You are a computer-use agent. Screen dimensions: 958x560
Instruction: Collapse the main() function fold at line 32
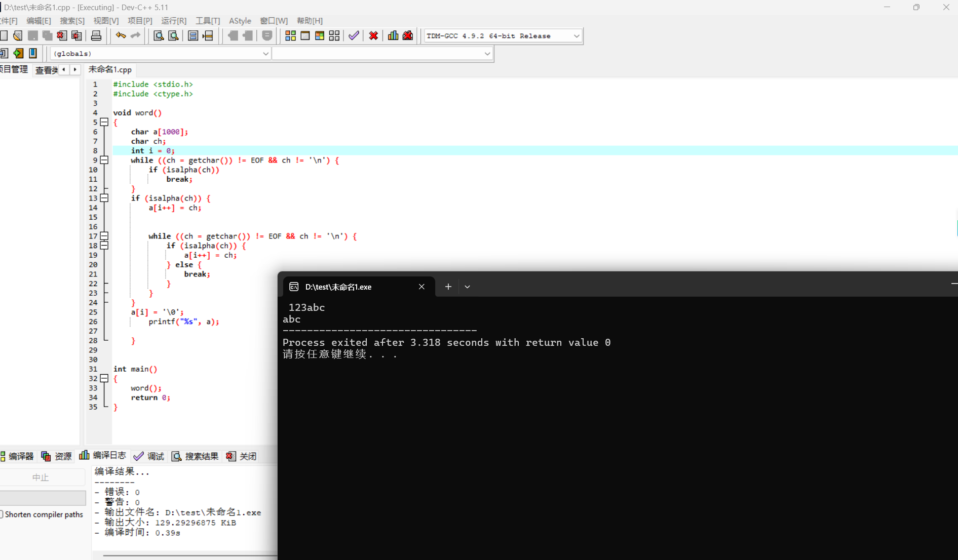[x=104, y=378]
